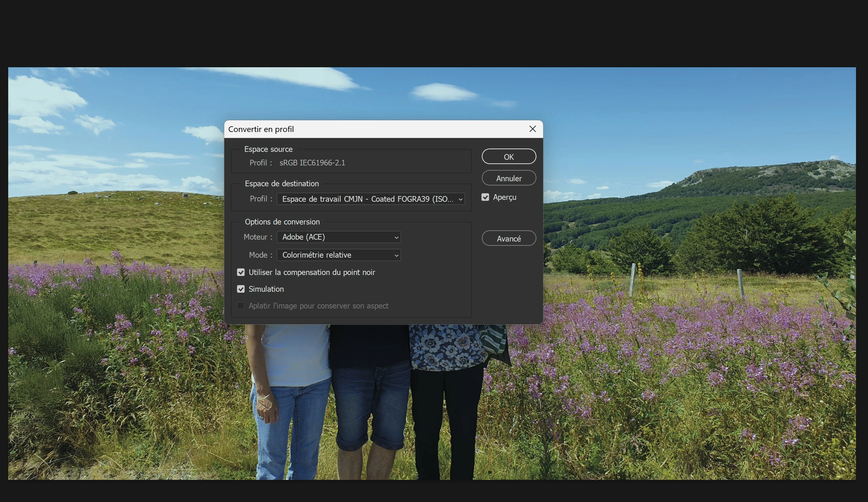Toggle the Aperçu checkbox
The height and width of the screenshot is (502, 868).
pyautogui.click(x=485, y=197)
